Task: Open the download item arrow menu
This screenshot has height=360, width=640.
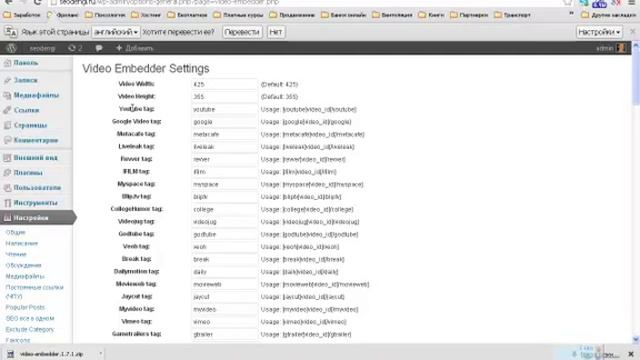Action: pos(100,353)
